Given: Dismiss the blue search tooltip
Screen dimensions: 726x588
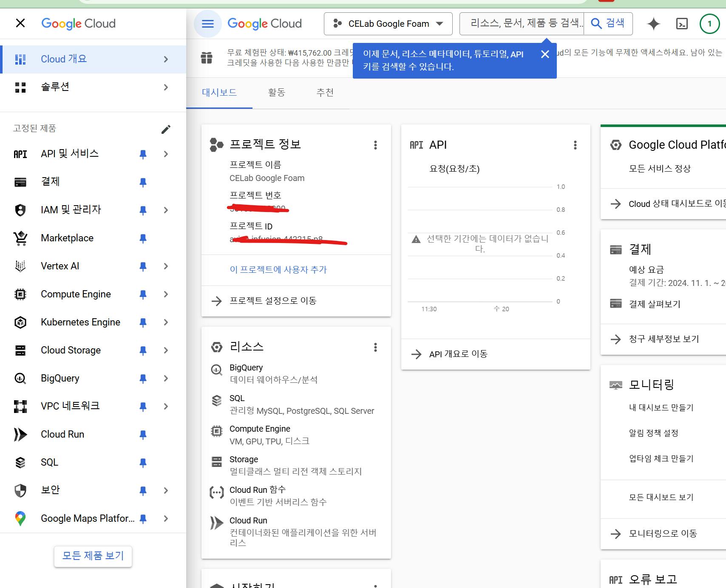Looking at the screenshot, I should [545, 54].
